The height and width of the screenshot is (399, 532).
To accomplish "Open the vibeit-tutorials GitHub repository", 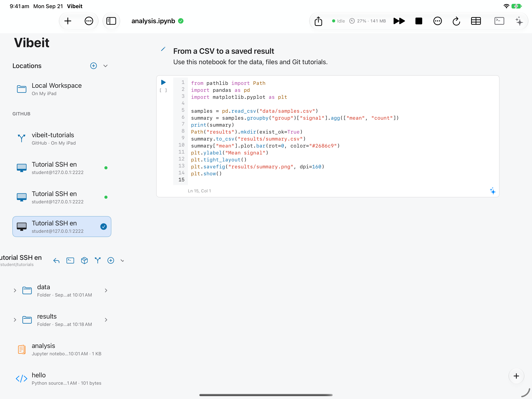I will [62, 139].
